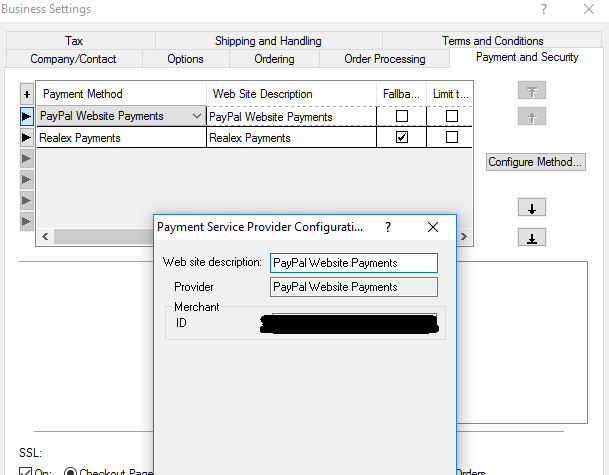Enable Limit checkbox for PayPal Website Payments

point(452,116)
